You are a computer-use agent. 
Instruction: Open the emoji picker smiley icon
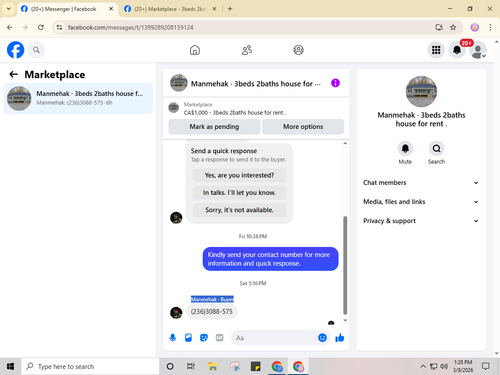click(322, 338)
